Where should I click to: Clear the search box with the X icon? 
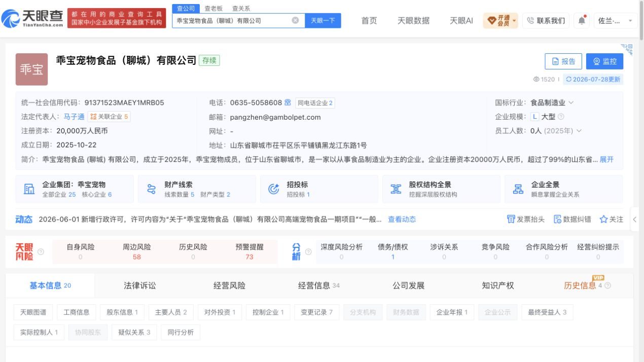[295, 21]
